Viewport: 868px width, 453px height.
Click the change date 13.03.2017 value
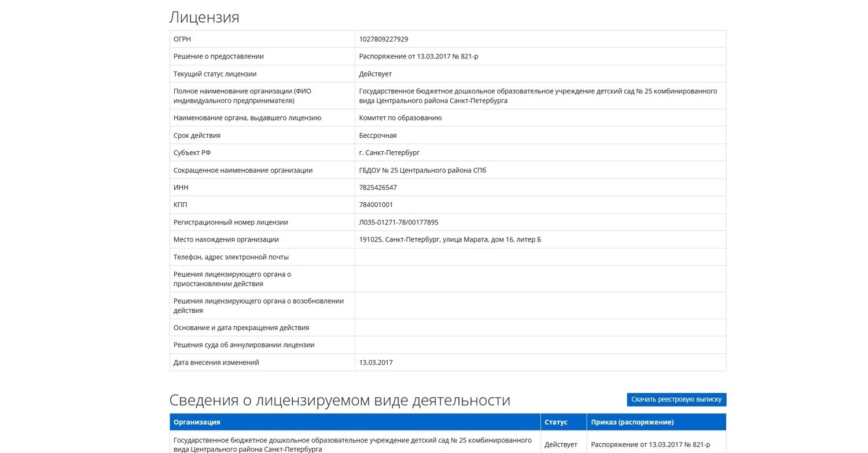(x=376, y=363)
